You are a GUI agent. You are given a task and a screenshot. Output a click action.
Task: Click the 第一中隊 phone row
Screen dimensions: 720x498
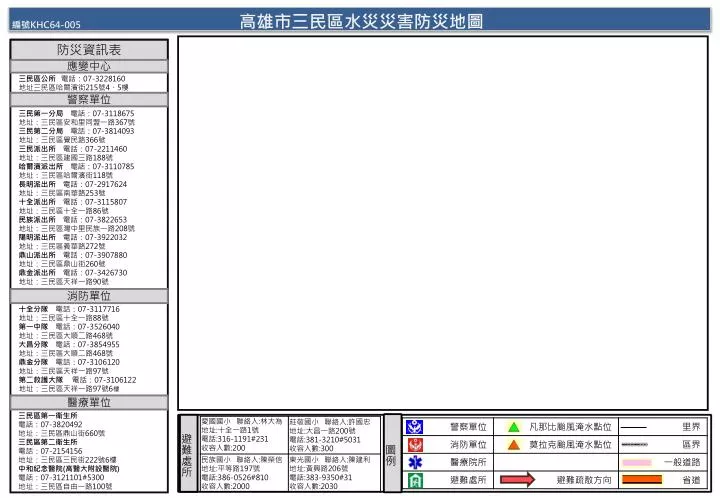click(x=69, y=327)
